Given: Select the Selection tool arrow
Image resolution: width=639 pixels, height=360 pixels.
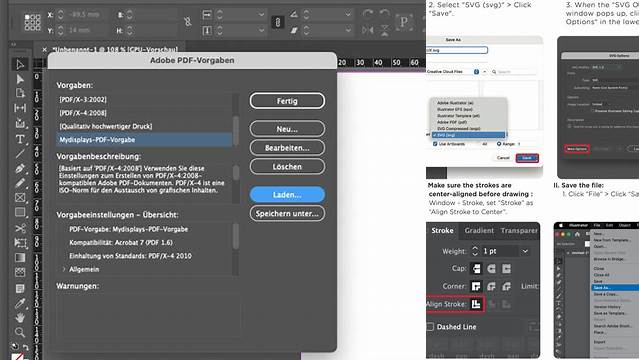Looking at the screenshot, I should [20, 64].
